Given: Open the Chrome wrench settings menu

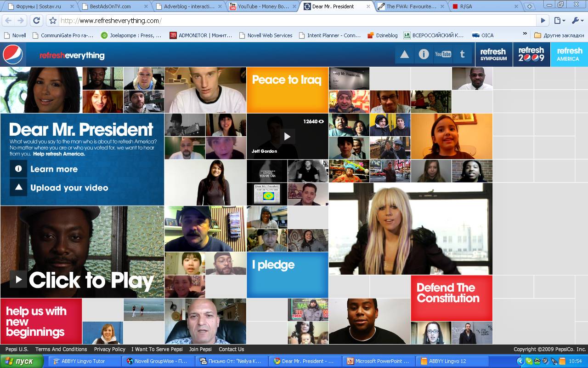Looking at the screenshot, I should point(577,21).
